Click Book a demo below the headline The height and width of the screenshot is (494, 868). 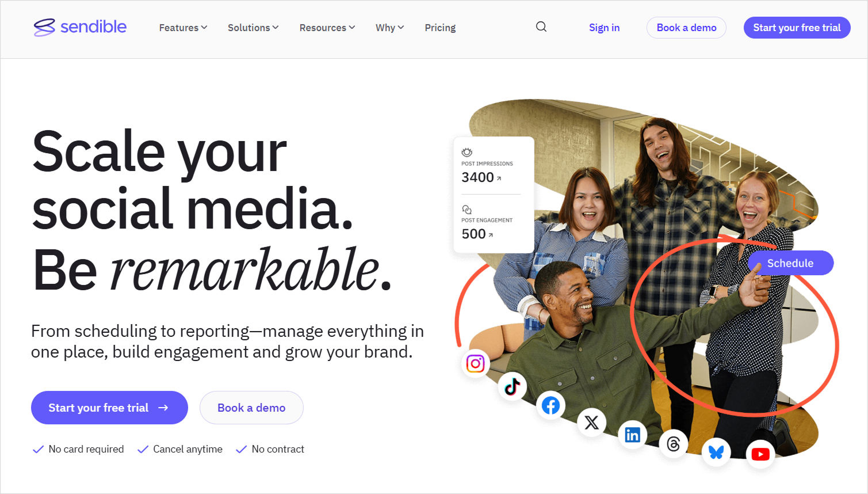click(x=251, y=408)
